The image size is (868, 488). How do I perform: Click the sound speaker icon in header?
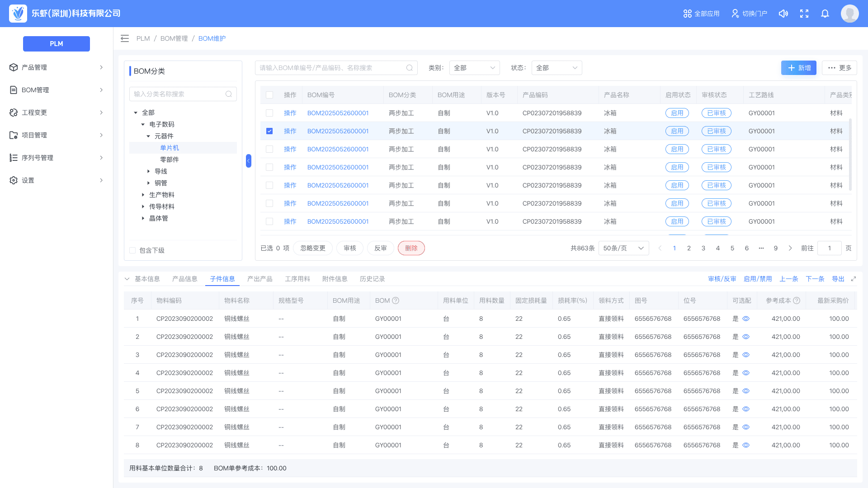(783, 14)
